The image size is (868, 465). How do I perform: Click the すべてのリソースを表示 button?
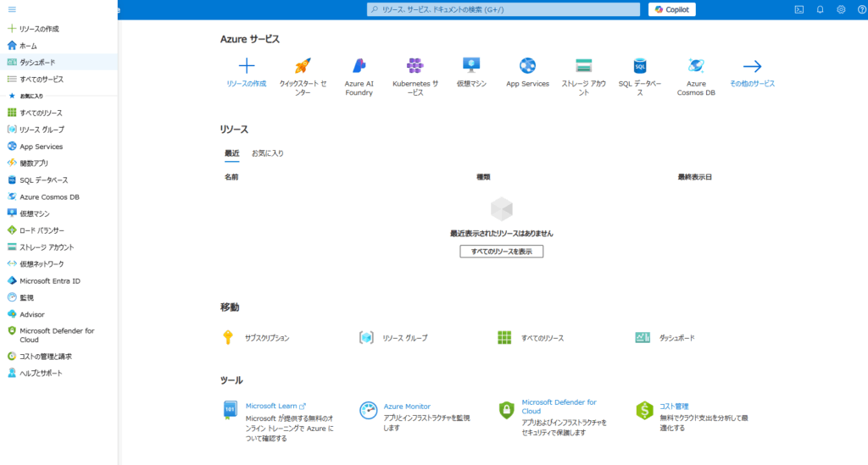tap(501, 252)
